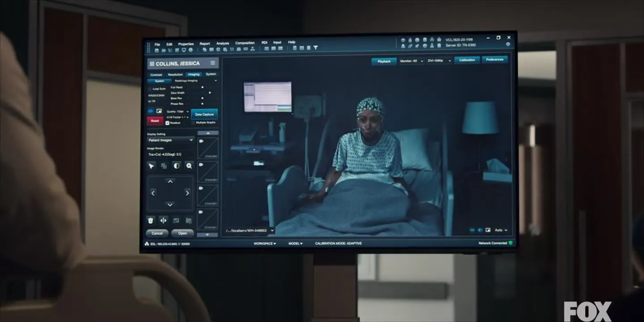This screenshot has height=322, width=644.
Task: Open the monitor icon in top toolbar
Action: tap(183, 50)
